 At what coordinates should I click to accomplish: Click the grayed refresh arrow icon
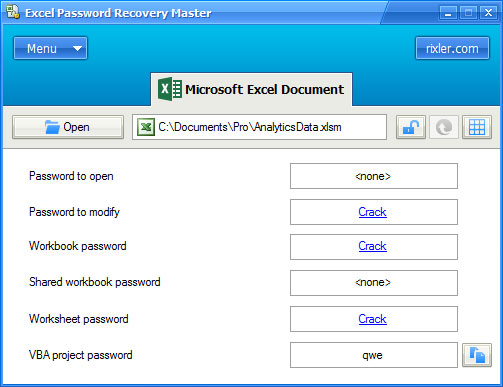coord(444,127)
